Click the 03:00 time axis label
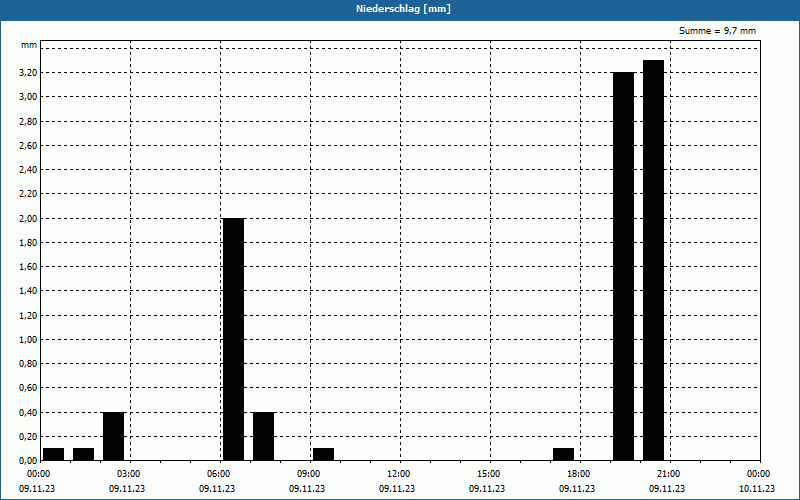800x500 pixels. (129, 474)
